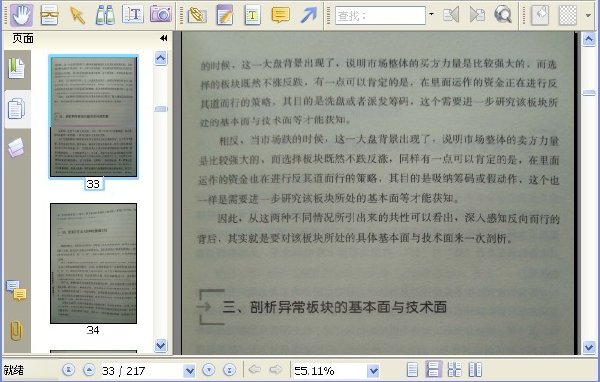600x382 pixels.
Task: Click up arrow of thumbnail scrollbar
Action: pos(161,59)
